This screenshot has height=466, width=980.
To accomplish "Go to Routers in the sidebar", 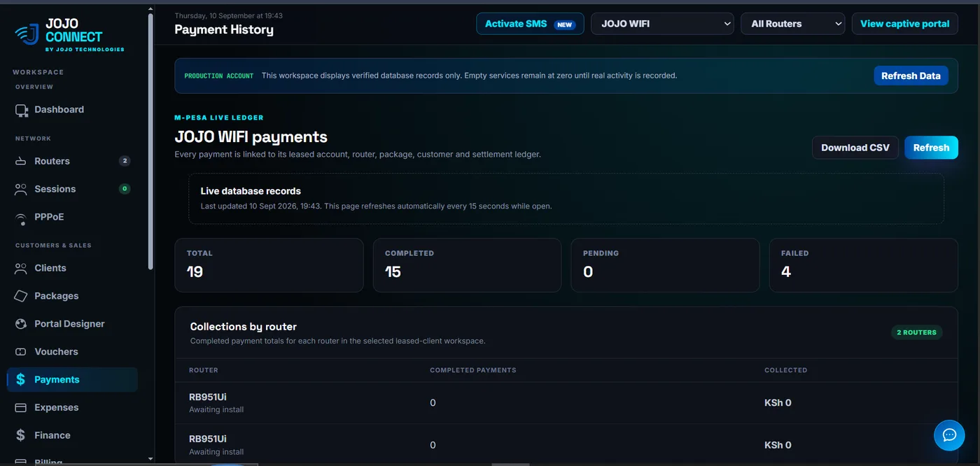I will (72, 161).
